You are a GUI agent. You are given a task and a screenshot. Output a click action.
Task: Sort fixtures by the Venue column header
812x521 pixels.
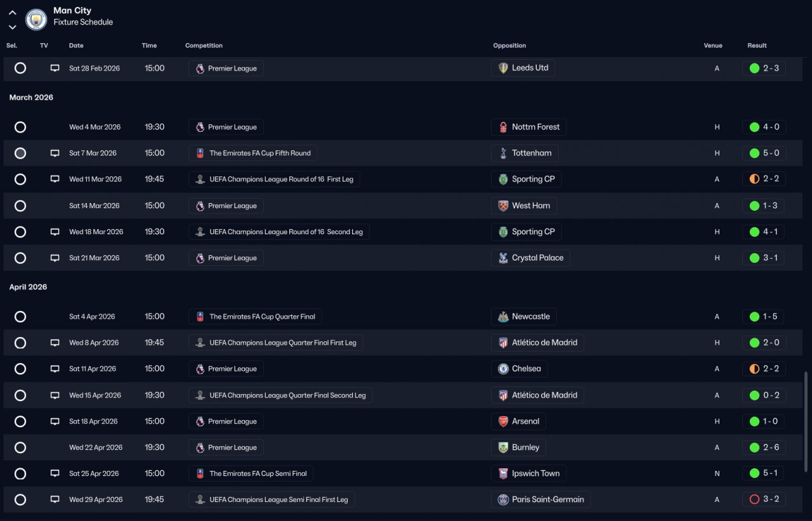713,46
